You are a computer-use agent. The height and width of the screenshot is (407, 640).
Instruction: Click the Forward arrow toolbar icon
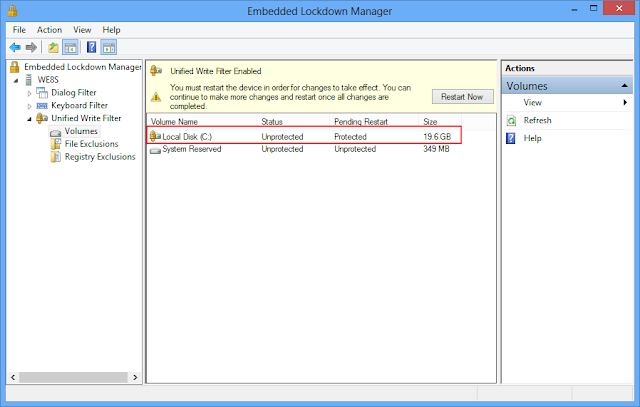(31, 47)
